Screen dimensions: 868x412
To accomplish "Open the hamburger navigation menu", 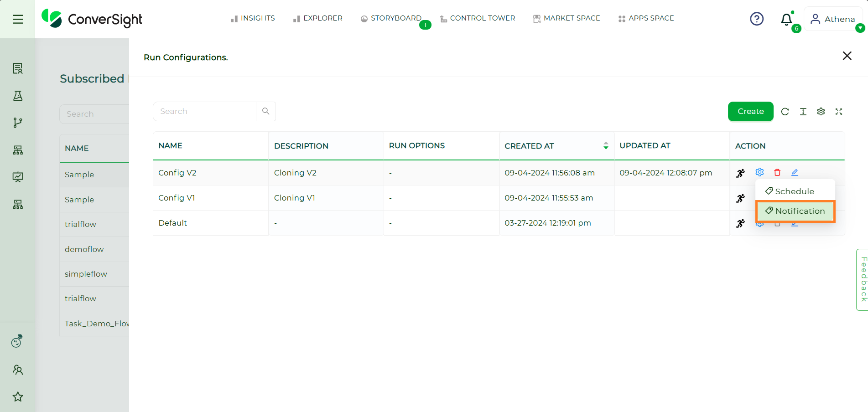I will pos(18,19).
